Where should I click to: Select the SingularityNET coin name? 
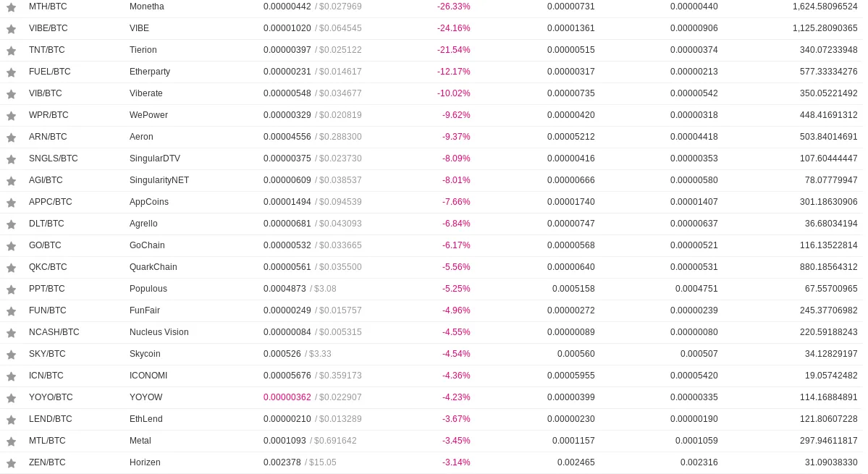click(159, 180)
